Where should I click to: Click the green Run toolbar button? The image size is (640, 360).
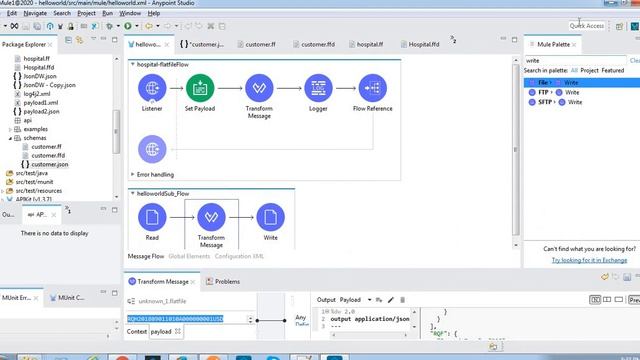(128, 26)
